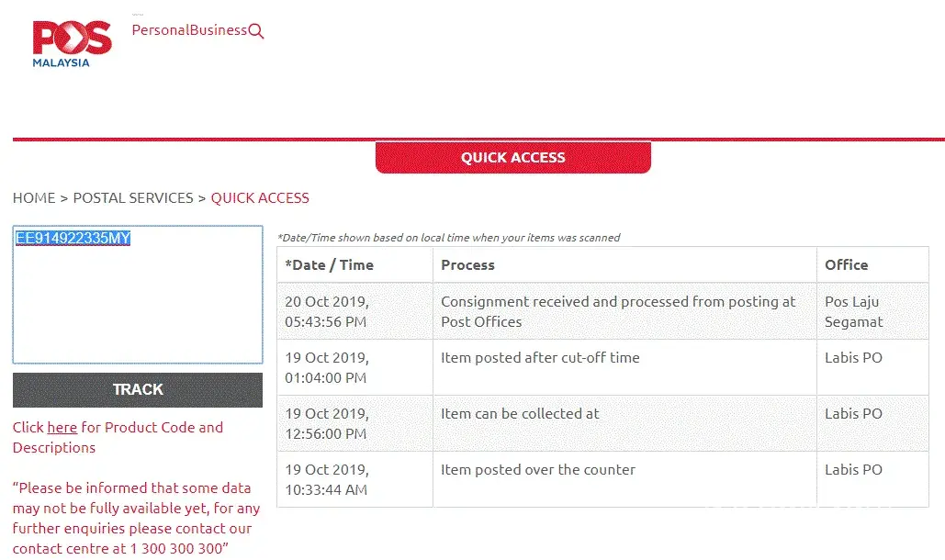The image size is (945, 560).
Task: Click the Process column header
Action: coord(467,265)
